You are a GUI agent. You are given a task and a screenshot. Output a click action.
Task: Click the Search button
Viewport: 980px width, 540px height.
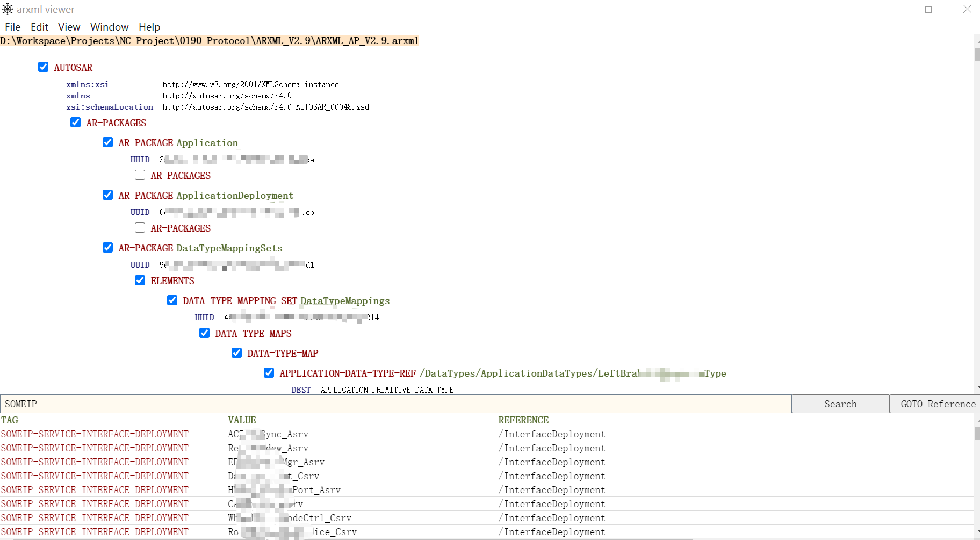click(840, 404)
